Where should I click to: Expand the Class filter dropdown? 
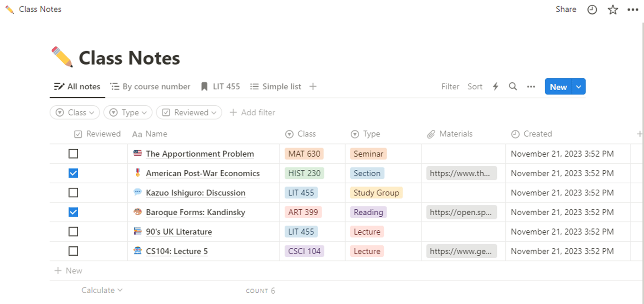click(x=74, y=112)
